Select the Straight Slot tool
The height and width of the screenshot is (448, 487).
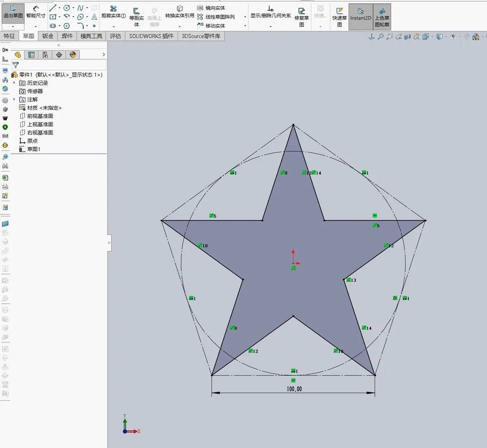53,26
